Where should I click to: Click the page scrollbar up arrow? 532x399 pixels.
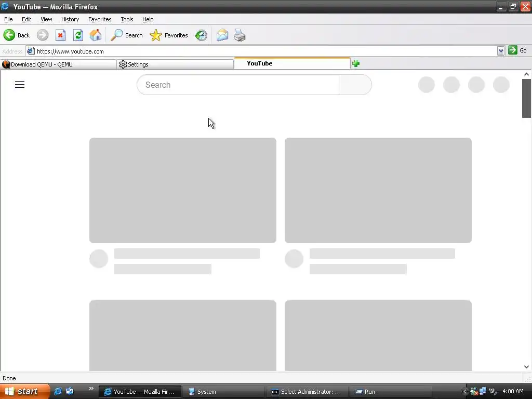click(x=526, y=74)
